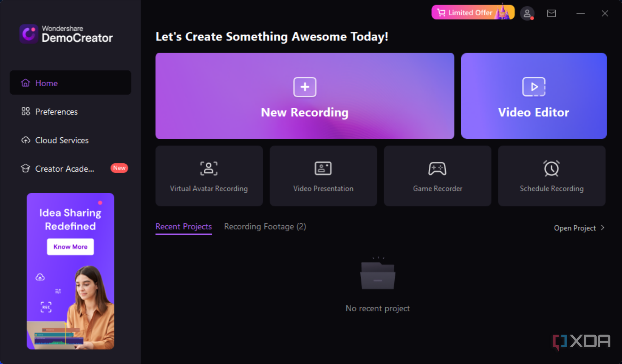Open the mail messages envelope icon
This screenshot has height=364, width=622.
pyautogui.click(x=552, y=14)
